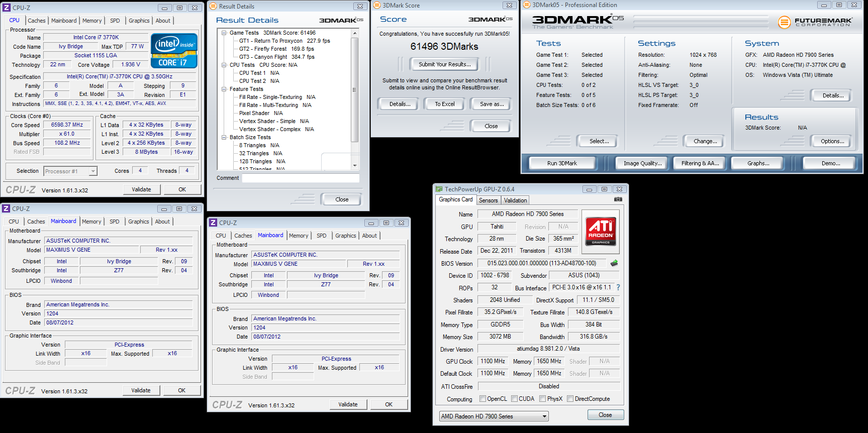
Task: Click the 61496 3DMarks score text
Action: point(444,46)
